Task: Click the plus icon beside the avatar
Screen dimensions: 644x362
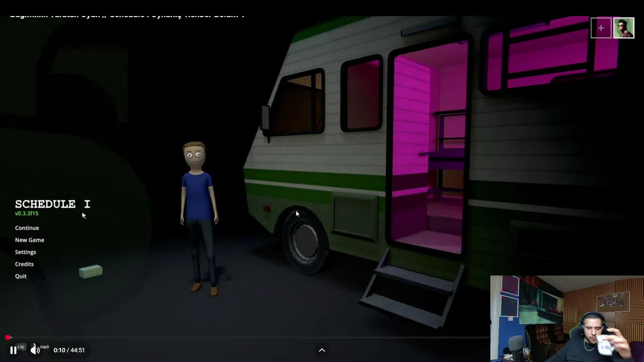Action: coord(601,28)
